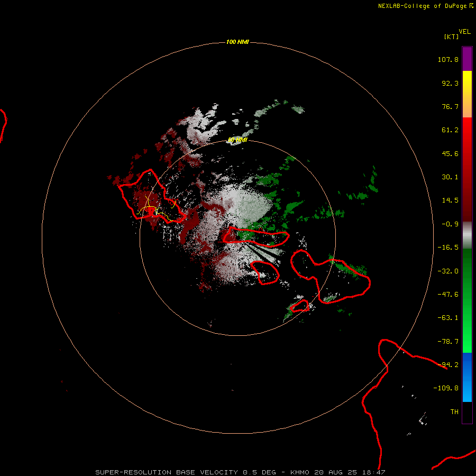Click the 18:47 timestamp
Screen dimensions: 476x476
[x=375, y=472]
